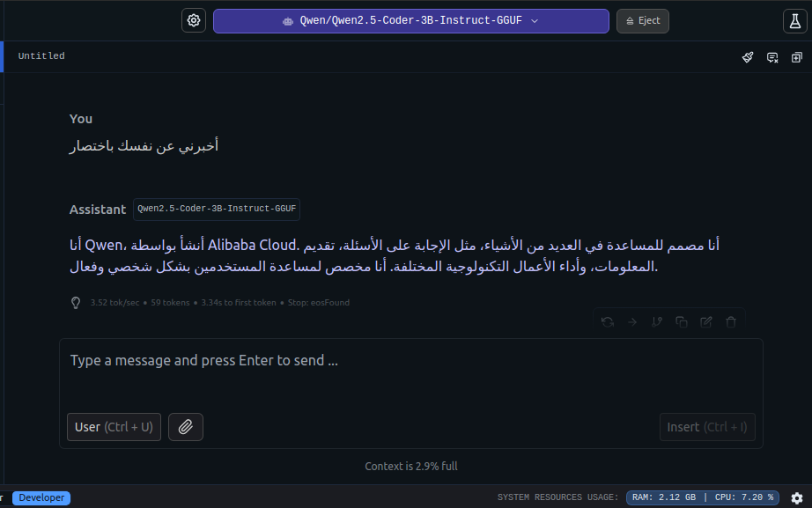Select the Untitled chat tab
Screen dimensions: 812x508
pyautogui.click(x=41, y=56)
